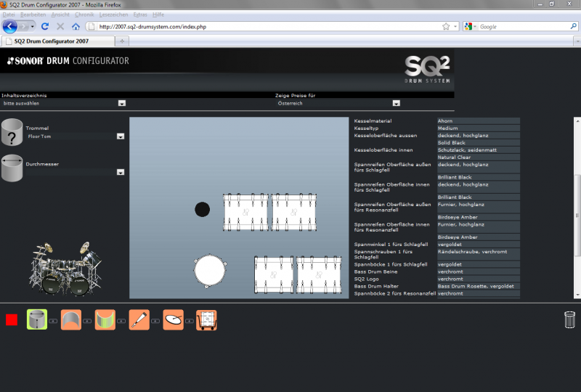Viewport: 581px width, 392px height.
Task: Open the Trommel dropdown showing Floor Tom
Action: [121, 136]
